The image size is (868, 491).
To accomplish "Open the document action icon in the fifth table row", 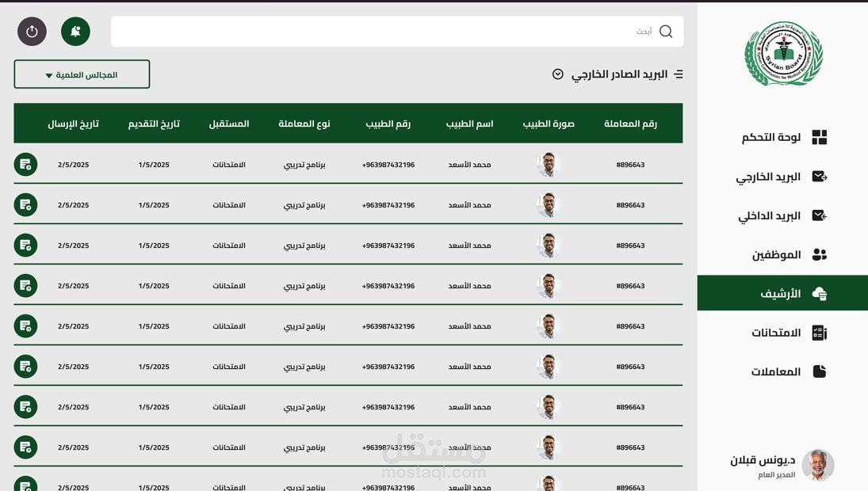I will coord(25,325).
